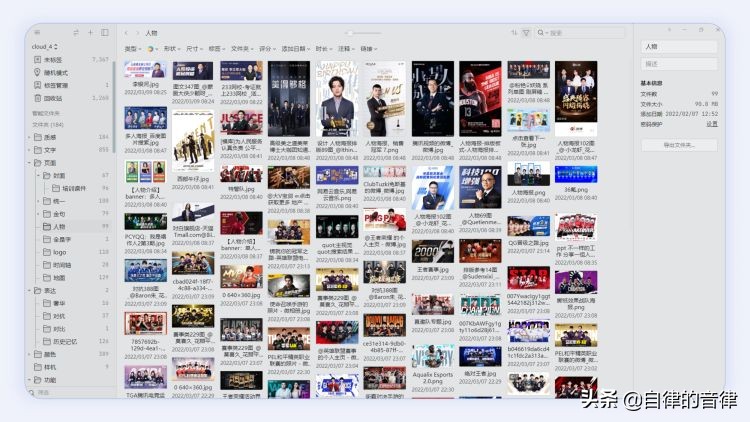Select 随机模式 random mode

(x=55, y=72)
